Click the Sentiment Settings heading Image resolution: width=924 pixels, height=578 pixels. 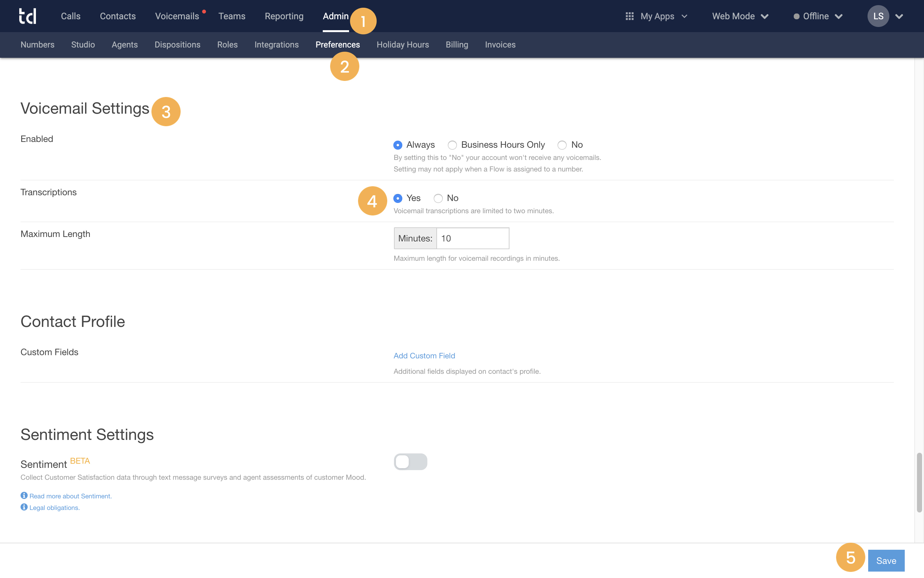(87, 435)
